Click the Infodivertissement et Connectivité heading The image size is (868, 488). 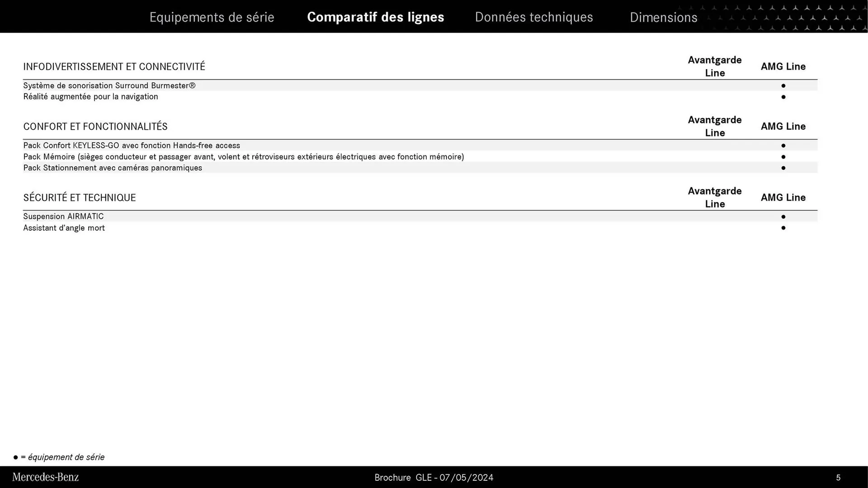point(114,66)
